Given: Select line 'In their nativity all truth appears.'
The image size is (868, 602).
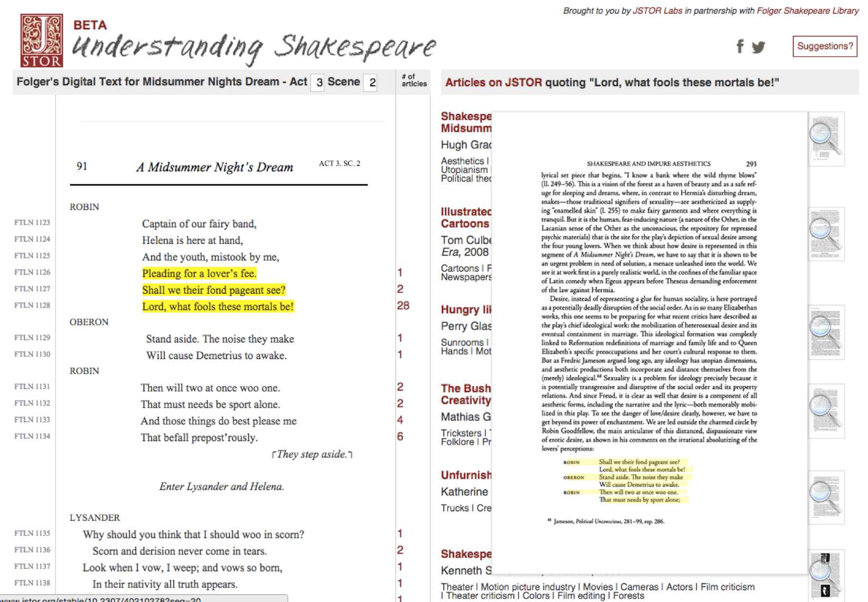Looking at the screenshot, I should (165, 585).
